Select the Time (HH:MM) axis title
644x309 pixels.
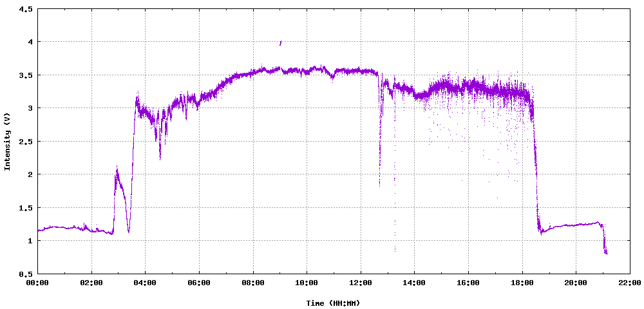pos(333,303)
